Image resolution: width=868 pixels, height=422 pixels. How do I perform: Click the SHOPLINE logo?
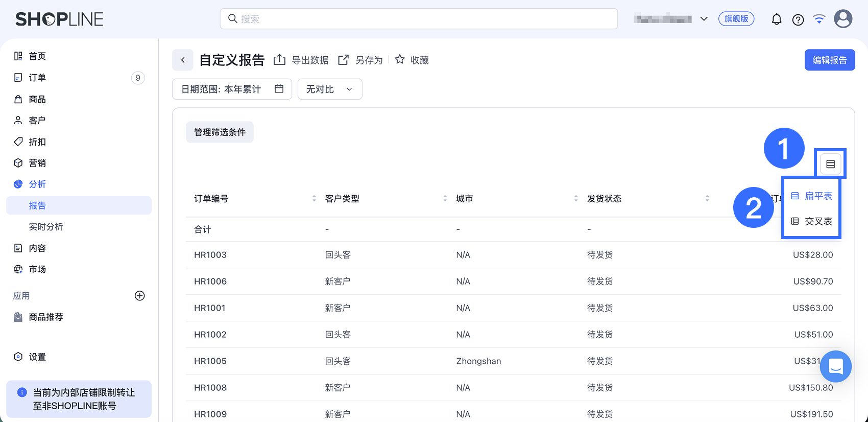coord(59,19)
